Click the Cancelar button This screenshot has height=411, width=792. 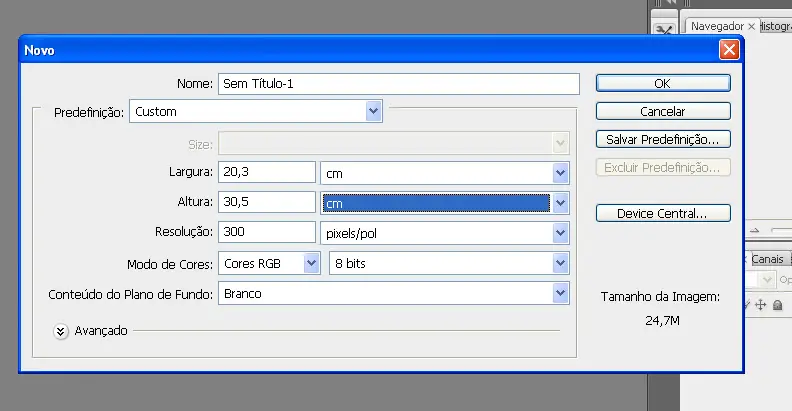coord(662,112)
